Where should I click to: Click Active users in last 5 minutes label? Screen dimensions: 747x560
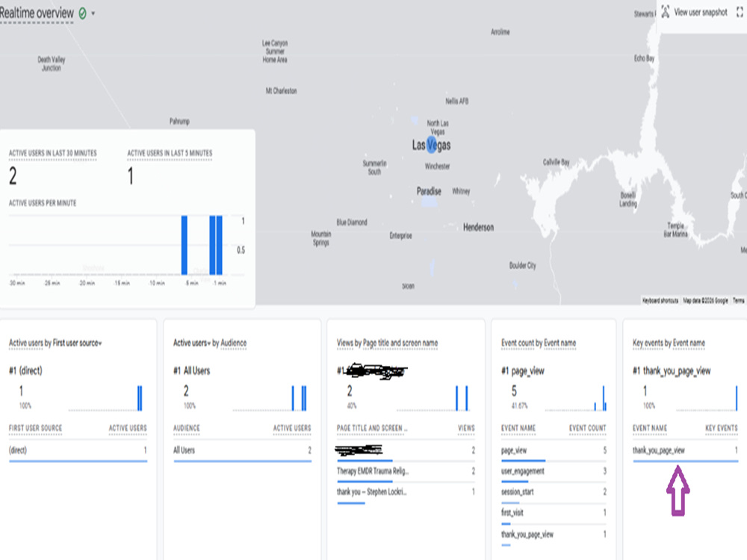click(170, 153)
